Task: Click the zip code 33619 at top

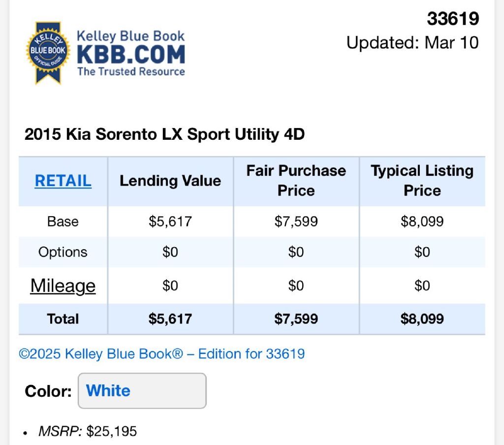Action: (453, 19)
